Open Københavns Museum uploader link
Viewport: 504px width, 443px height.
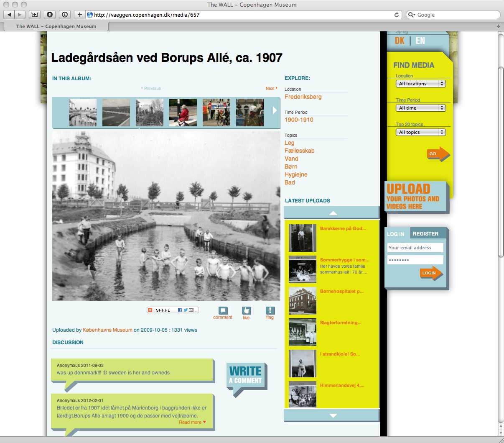click(107, 330)
